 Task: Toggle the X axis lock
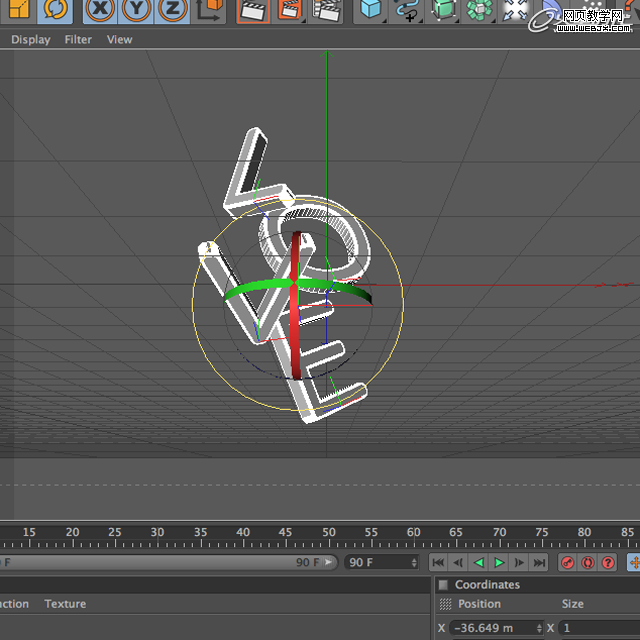pos(100,10)
